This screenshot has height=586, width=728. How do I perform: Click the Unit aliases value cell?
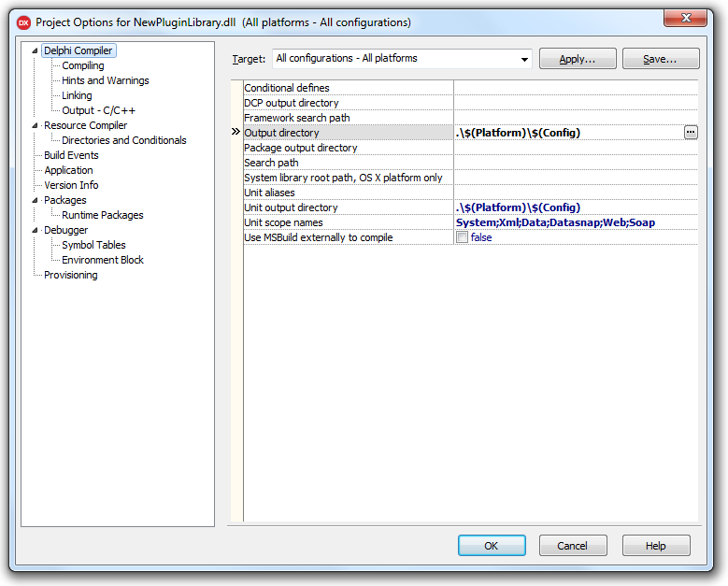576,193
